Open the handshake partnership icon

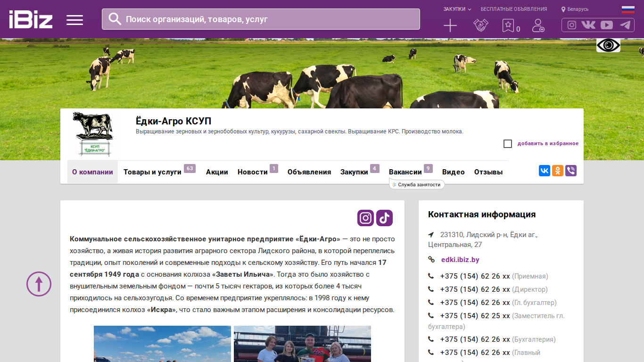tap(480, 25)
